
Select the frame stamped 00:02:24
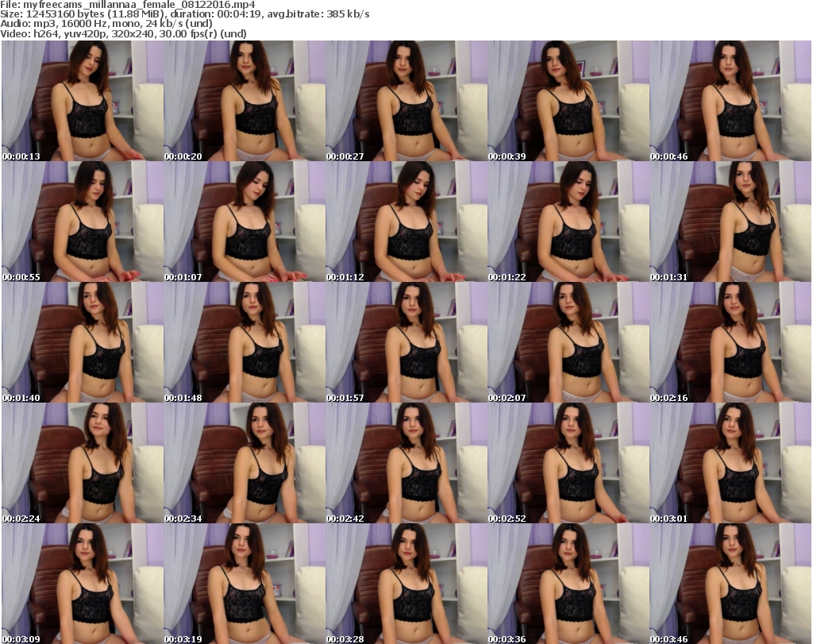pyautogui.click(x=83, y=462)
